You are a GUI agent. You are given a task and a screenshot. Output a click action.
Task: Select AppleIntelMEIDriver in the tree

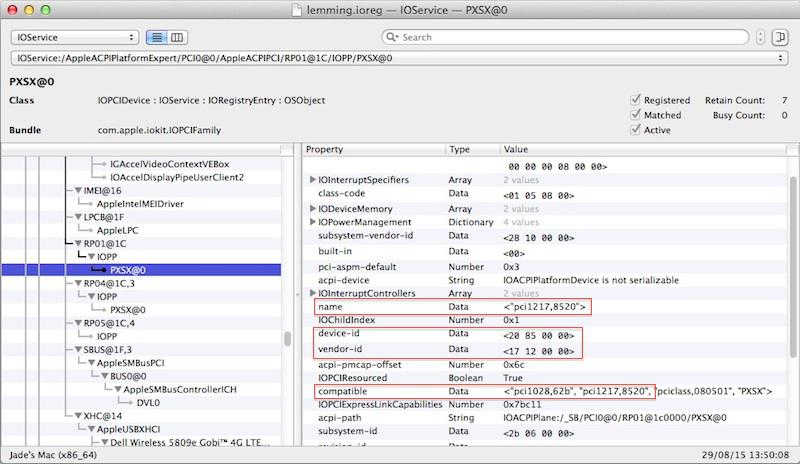click(x=140, y=204)
